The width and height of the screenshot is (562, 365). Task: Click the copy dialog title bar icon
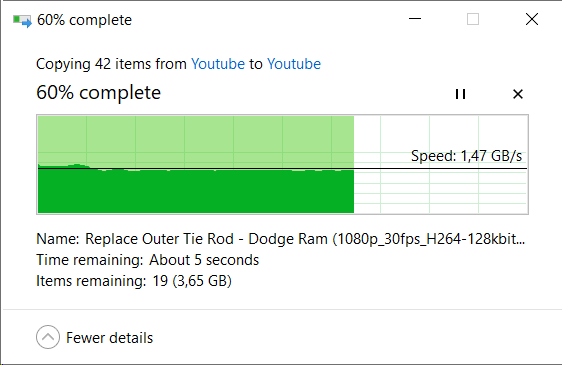click(22, 20)
